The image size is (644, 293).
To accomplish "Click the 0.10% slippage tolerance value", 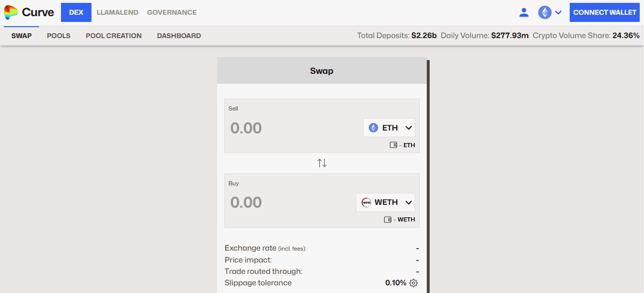I will [x=396, y=283].
